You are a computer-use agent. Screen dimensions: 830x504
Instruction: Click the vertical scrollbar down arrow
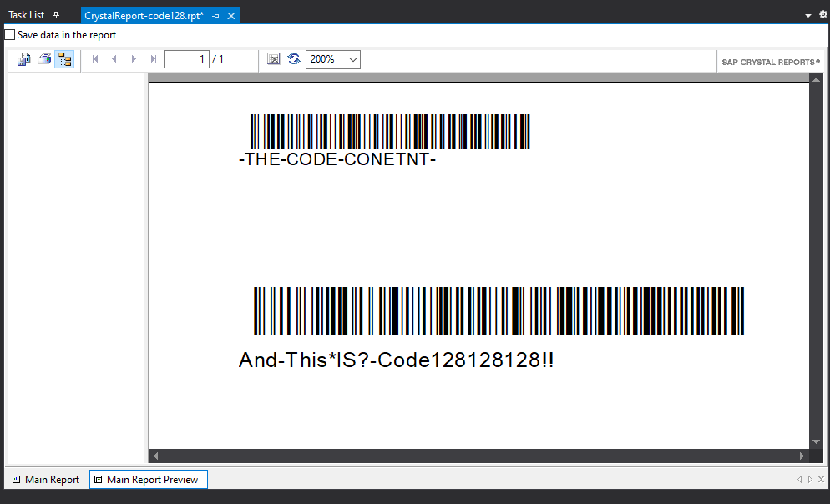[817, 441]
